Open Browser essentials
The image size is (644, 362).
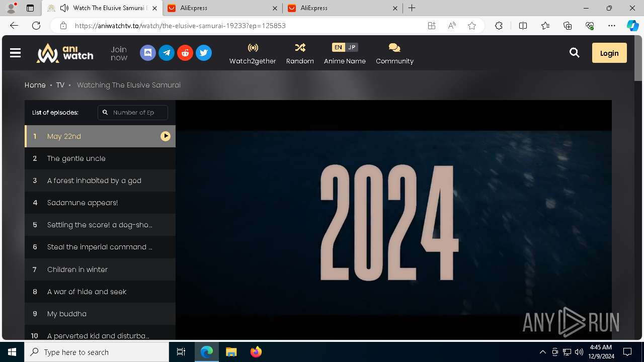pos(590,26)
